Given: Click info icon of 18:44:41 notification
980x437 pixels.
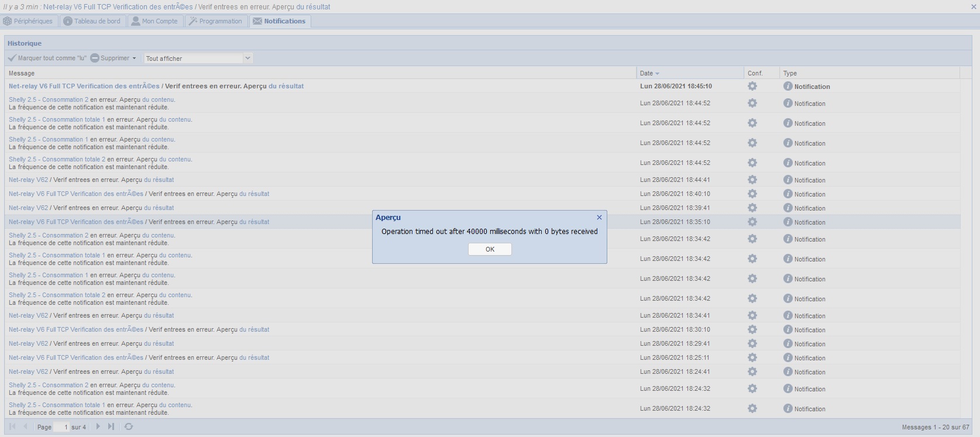Looking at the screenshot, I should (788, 180).
